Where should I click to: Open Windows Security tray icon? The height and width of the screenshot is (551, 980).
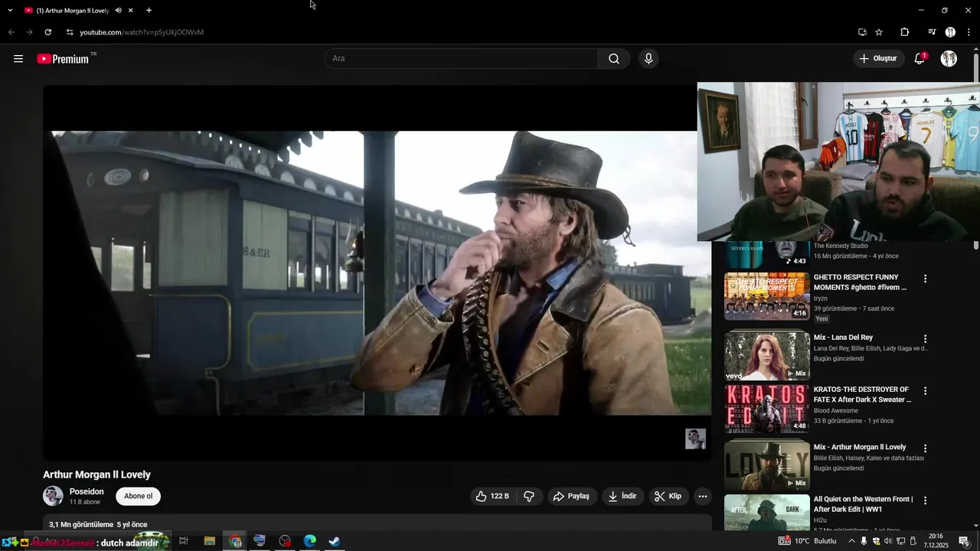point(876,541)
